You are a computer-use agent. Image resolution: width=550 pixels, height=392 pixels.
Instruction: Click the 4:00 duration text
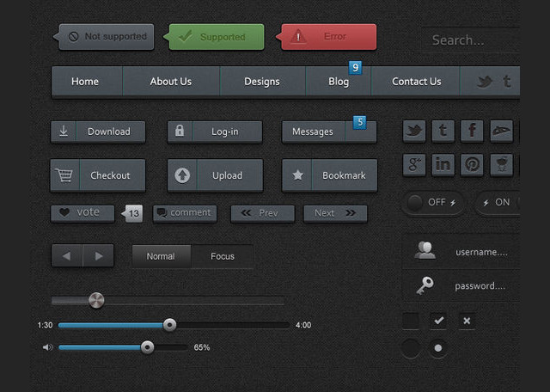click(x=303, y=325)
